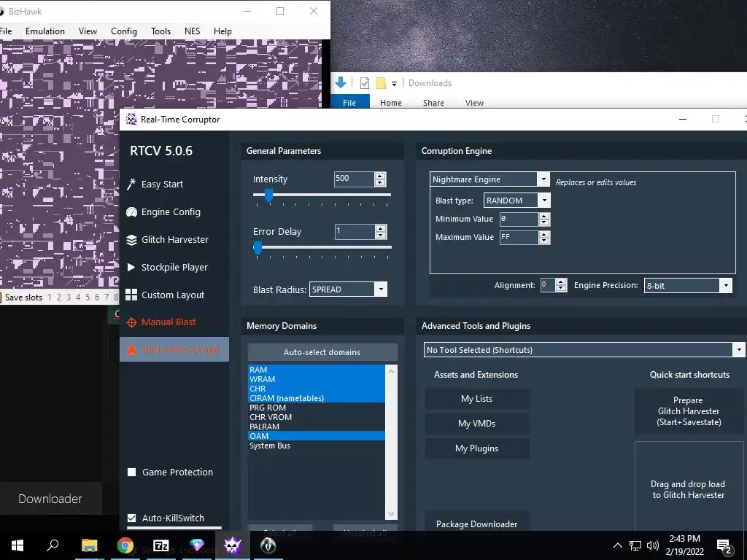Show hidden system tray icons
Viewport: 747px width, 560px height.
coord(617,545)
